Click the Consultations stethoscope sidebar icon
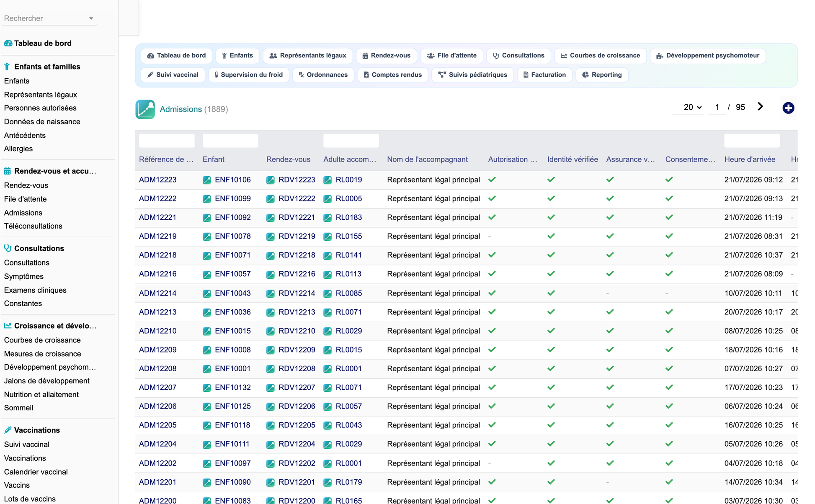815x504 pixels. coord(8,248)
